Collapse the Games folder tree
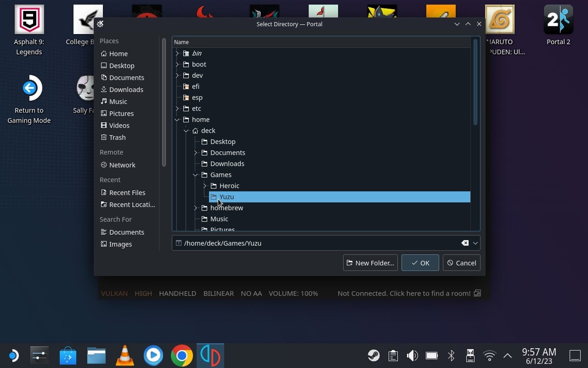This screenshot has width=588, height=368. 196,175
